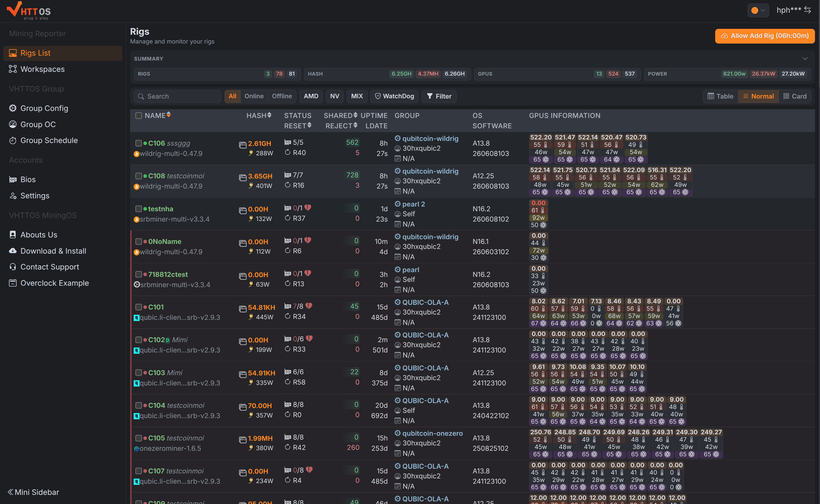This screenshot has height=504, width=820.
Task: Click the WatchDog shield icon
Action: click(x=378, y=96)
